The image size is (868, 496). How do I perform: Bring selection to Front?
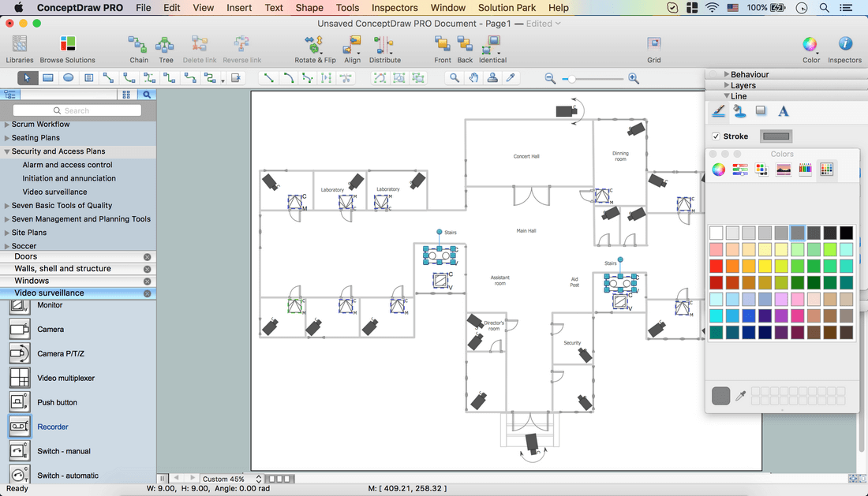443,45
